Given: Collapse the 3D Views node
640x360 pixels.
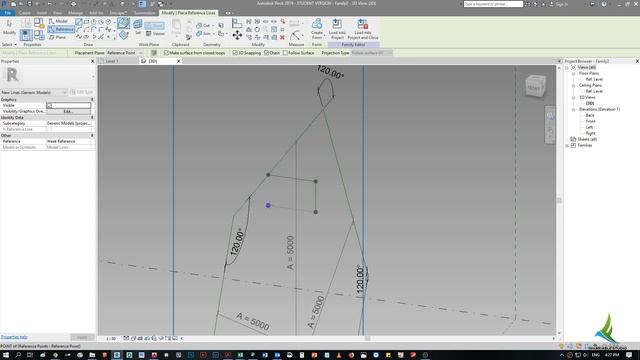Looking at the screenshot, I should pyautogui.click(x=573, y=98).
